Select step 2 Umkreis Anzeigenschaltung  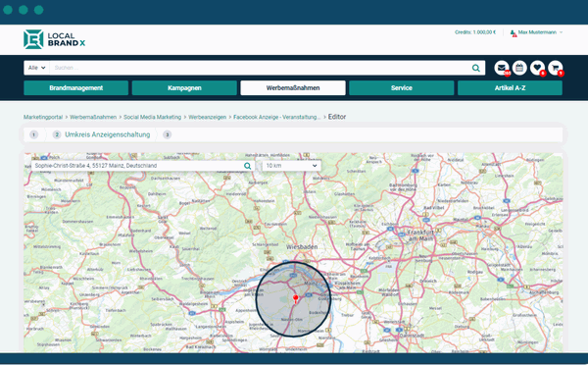pyautogui.click(x=101, y=134)
